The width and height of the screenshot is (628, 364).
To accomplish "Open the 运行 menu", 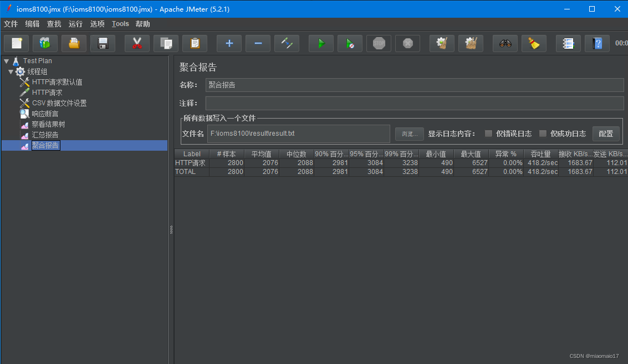I will (x=75, y=24).
